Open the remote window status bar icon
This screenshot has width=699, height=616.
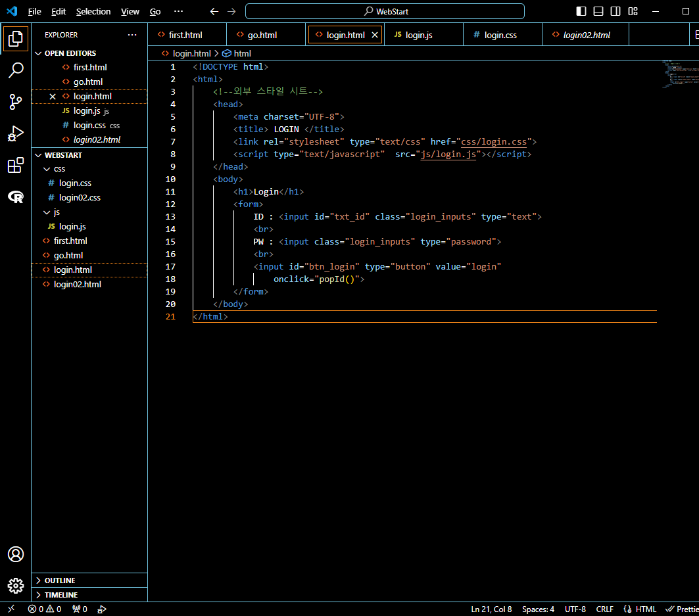click(x=11, y=609)
